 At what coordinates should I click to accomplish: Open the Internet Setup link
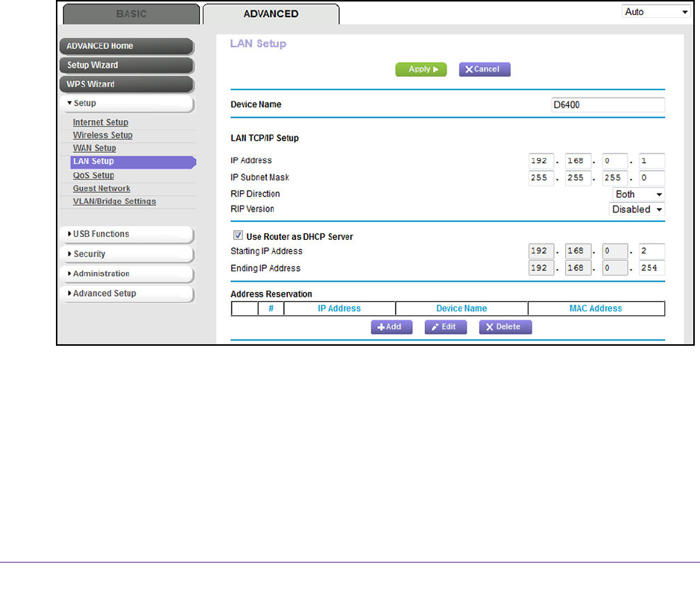[x=101, y=122]
